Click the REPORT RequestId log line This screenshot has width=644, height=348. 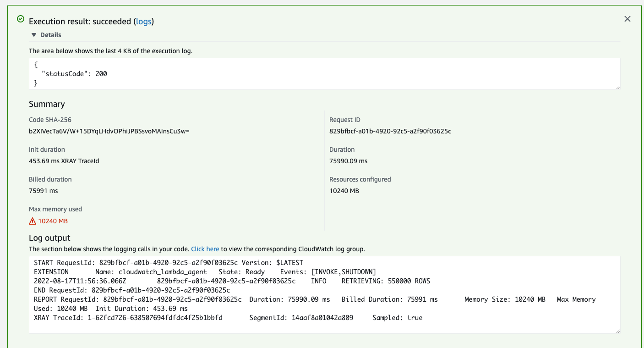tap(315, 304)
